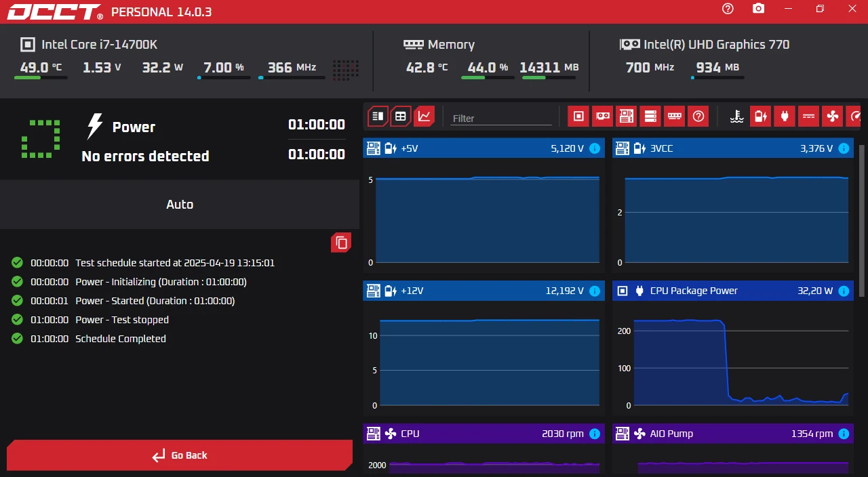Select log row 'Schedule Completed'
This screenshot has width=868, height=477.
[x=121, y=339]
